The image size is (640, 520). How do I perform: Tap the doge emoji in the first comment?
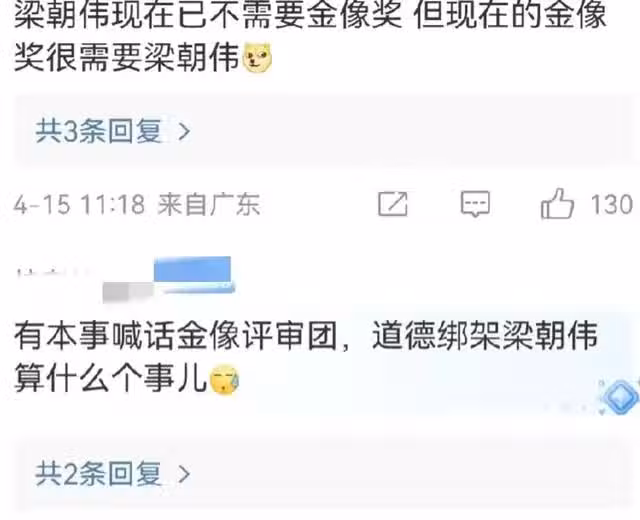click(257, 58)
